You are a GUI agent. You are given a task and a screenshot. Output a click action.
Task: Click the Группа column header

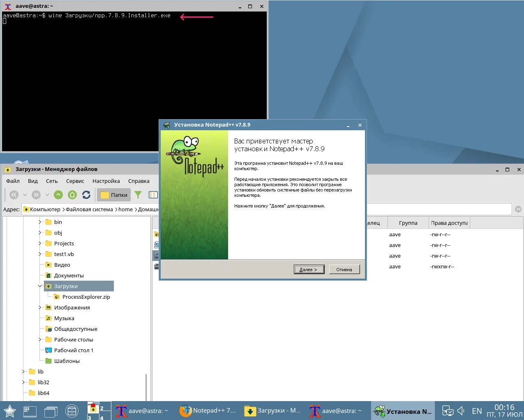tap(408, 223)
